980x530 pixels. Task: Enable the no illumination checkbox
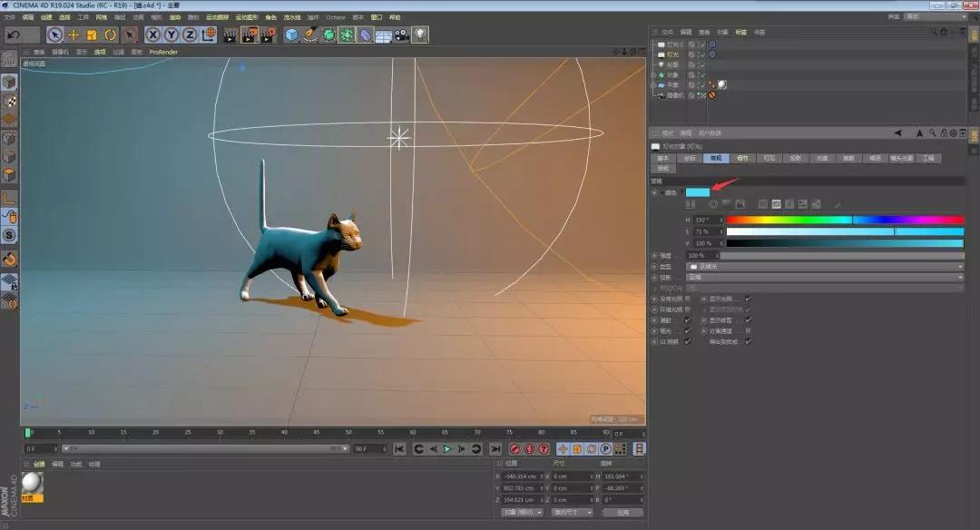click(687, 298)
